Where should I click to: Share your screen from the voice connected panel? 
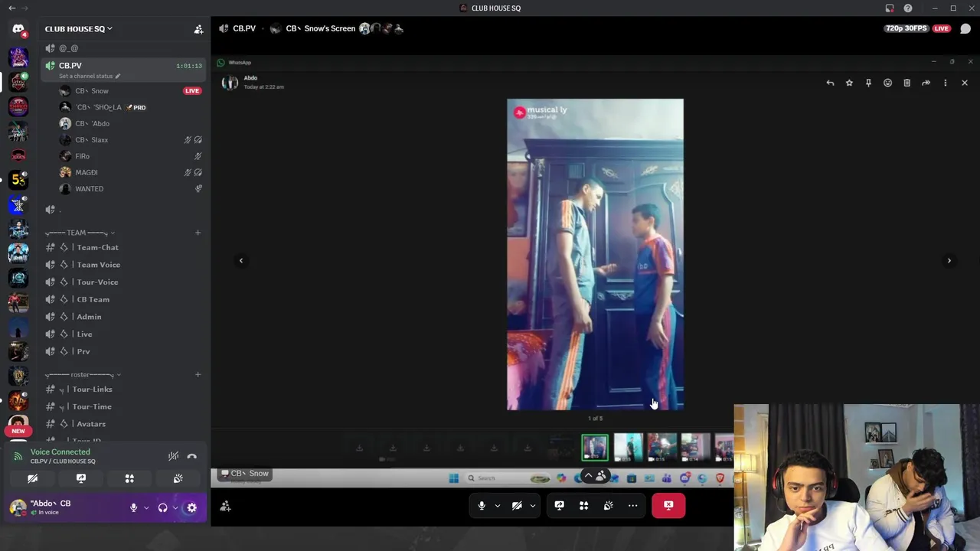(81, 478)
